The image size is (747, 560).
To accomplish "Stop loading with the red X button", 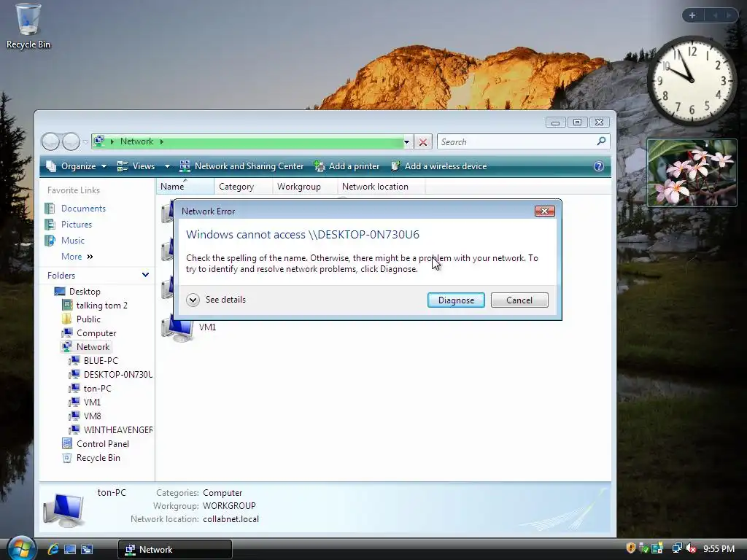I will (x=422, y=142).
